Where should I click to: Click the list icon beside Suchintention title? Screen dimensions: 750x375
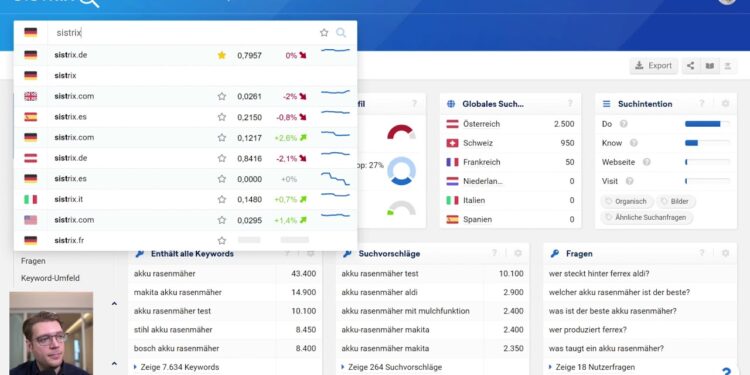coord(607,104)
